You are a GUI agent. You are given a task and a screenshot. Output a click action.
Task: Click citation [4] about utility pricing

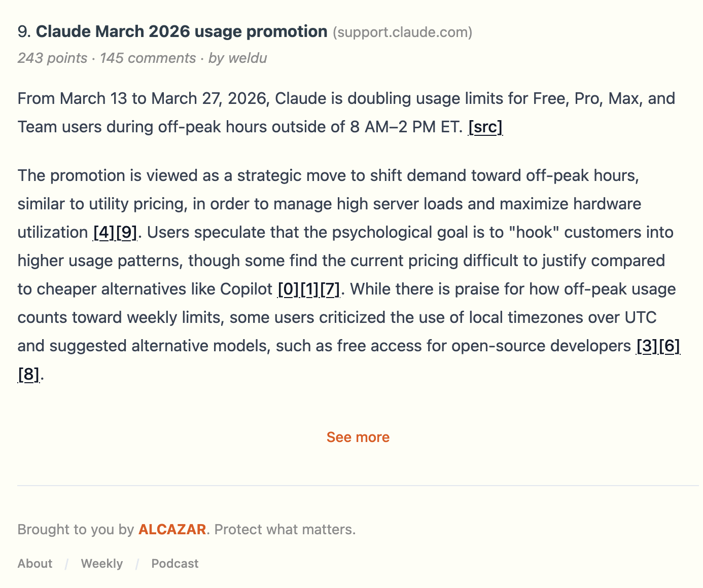[x=102, y=233]
